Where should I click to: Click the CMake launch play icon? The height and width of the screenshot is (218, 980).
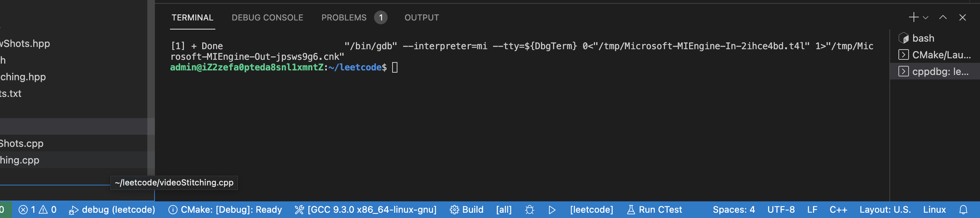552,210
